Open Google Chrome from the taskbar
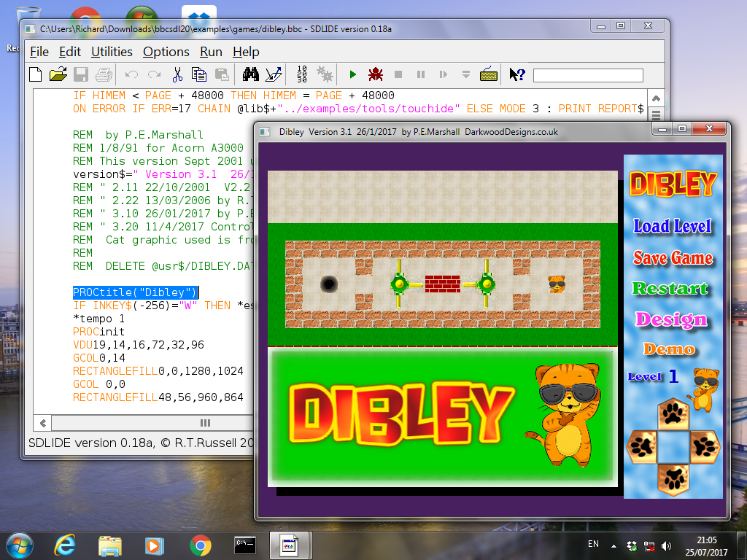Screen dimensions: 747x560 point(201,545)
